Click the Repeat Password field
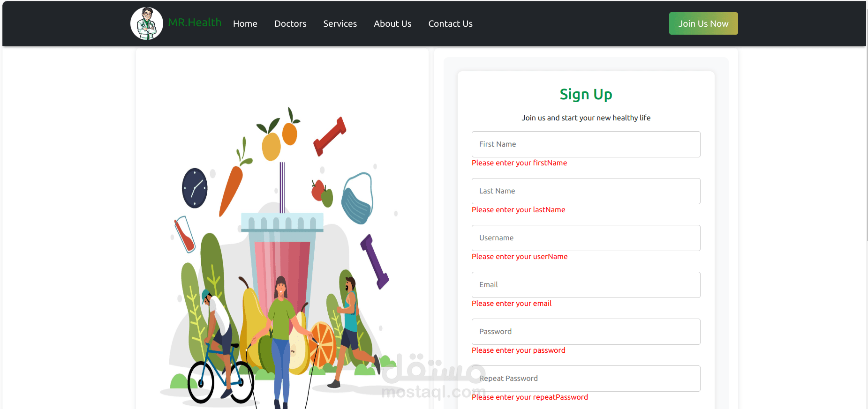Viewport: 868px width, 409px height. 586,379
